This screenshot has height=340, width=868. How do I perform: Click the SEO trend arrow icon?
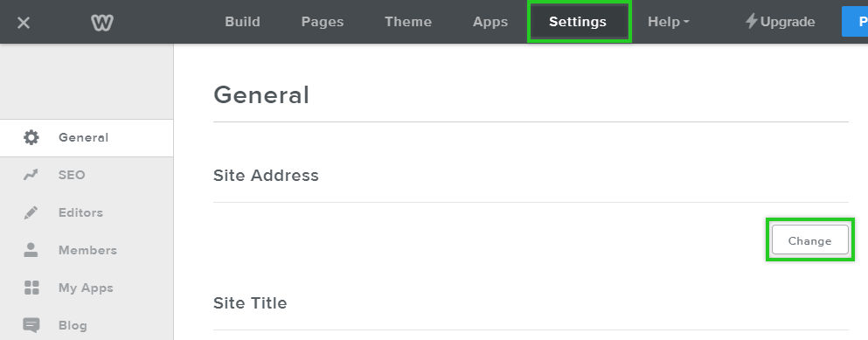click(31, 175)
